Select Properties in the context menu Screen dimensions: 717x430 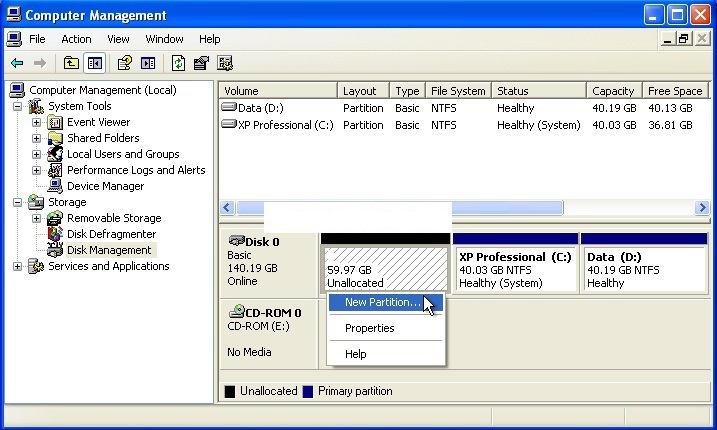coord(369,328)
